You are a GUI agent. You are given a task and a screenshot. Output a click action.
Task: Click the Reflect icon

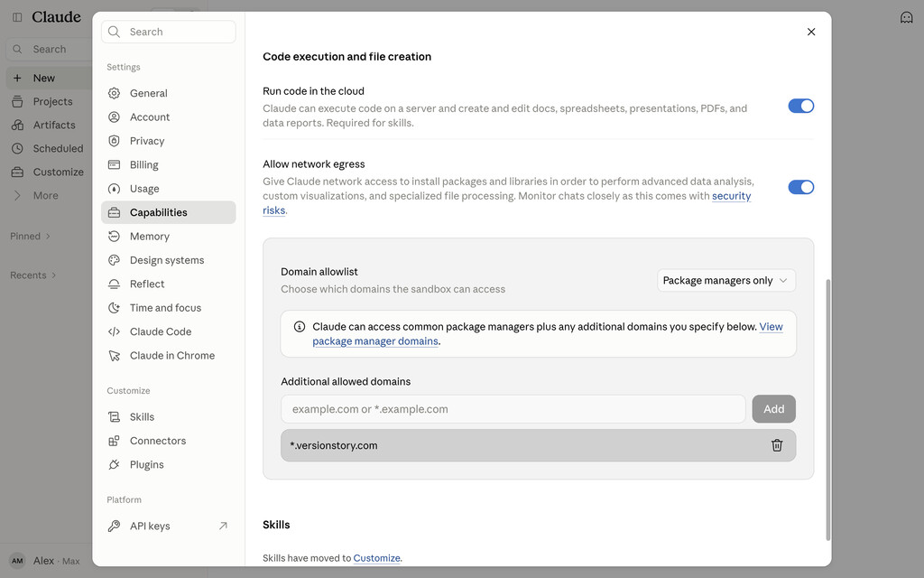tap(115, 284)
